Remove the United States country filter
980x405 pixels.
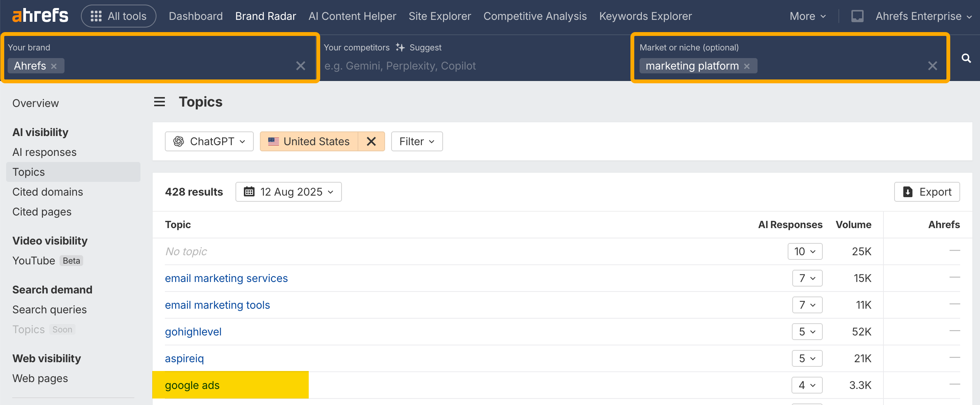(x=371, y=141)
